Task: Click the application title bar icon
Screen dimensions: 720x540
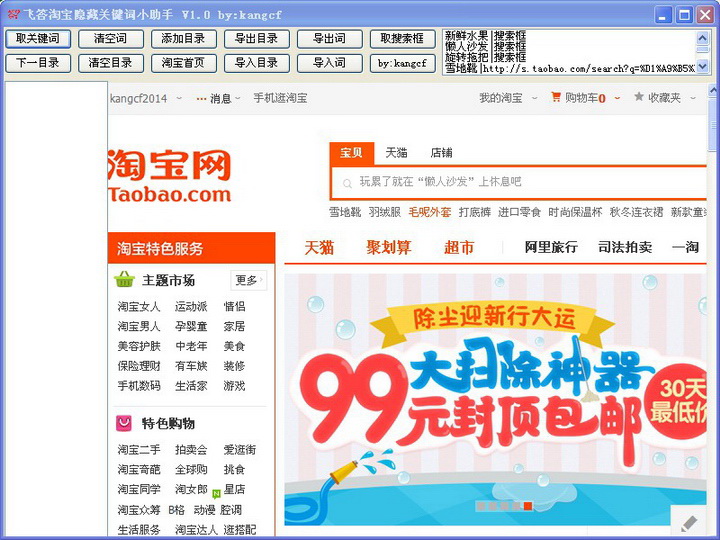Action: pos(13,15)
